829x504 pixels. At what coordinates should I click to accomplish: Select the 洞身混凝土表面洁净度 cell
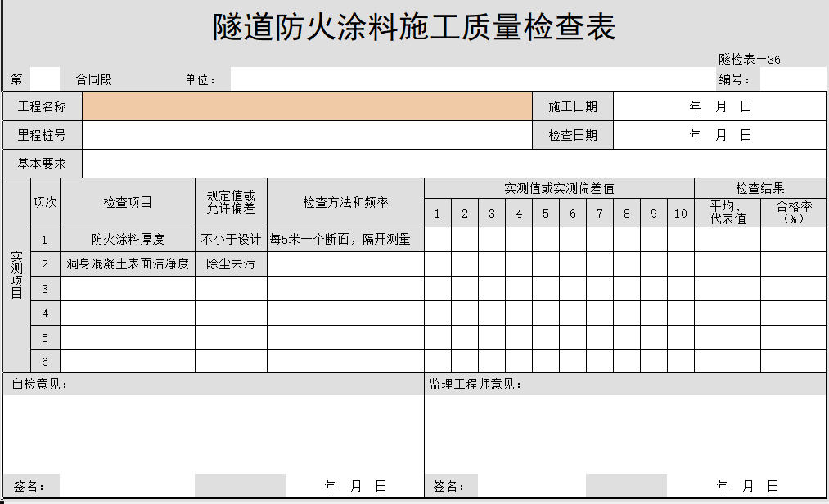(128, 263)
